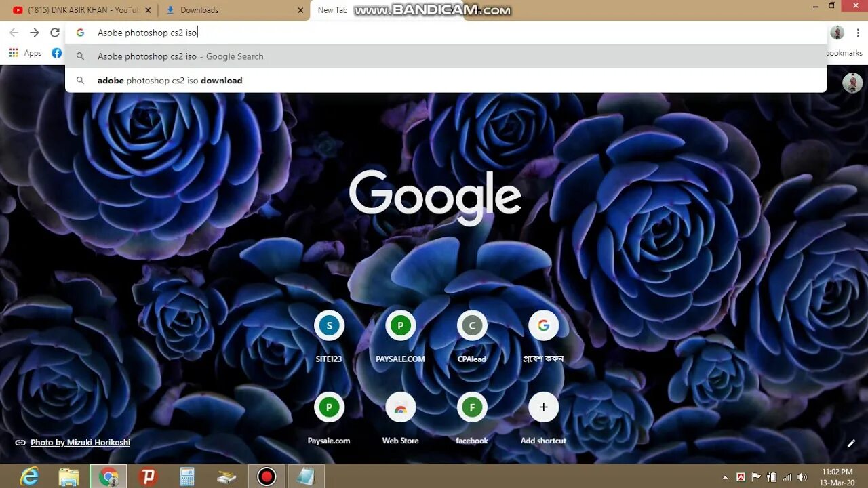Open the notepad-style app on taskbar

coord(306,476)
